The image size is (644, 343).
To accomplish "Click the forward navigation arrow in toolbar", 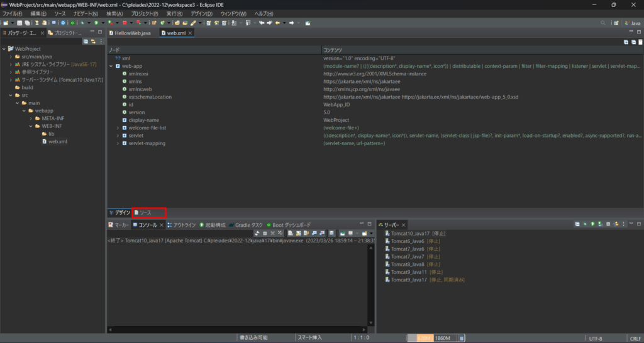I will (293, 23).
